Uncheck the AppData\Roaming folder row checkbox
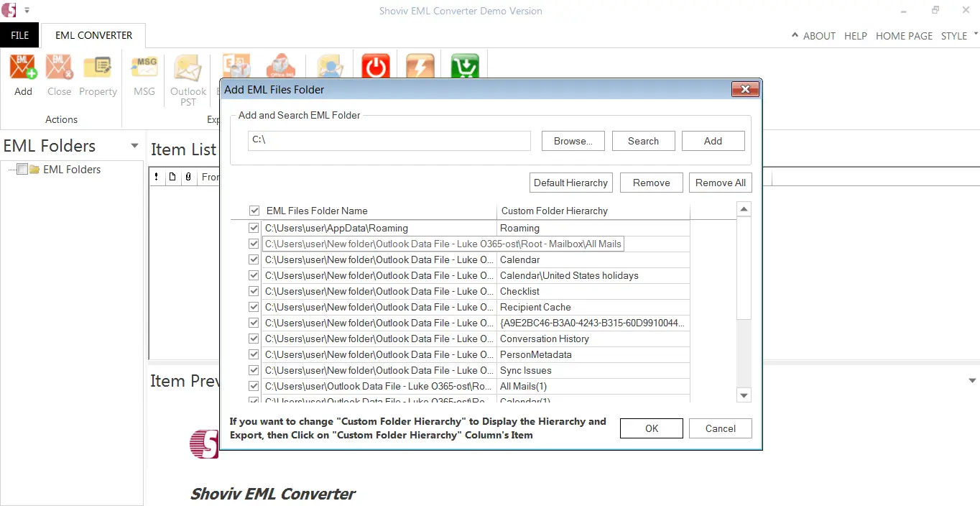980x506 pixels. click(254, 228)
